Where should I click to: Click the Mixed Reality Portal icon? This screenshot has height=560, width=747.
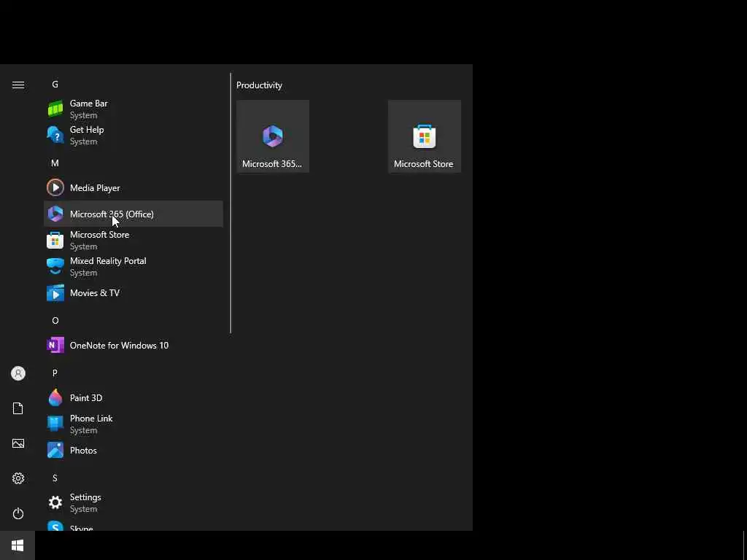(55, 267)
